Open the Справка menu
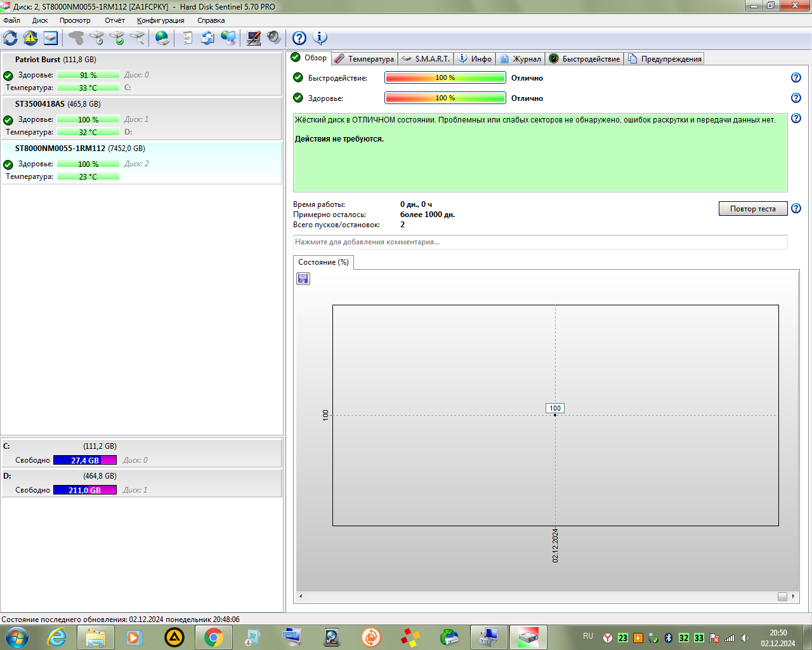812x650 pixels. coord(211,20)
